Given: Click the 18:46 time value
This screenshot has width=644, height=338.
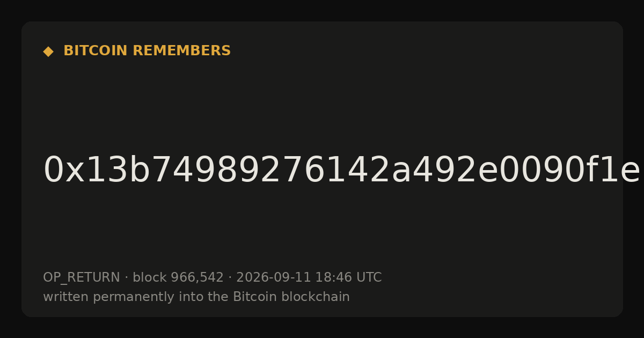Looking at the screenshot, I should 331,277.
